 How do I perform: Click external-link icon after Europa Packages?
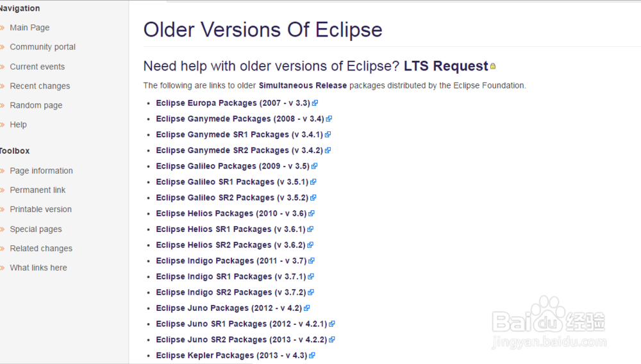(x=315, y=103)
